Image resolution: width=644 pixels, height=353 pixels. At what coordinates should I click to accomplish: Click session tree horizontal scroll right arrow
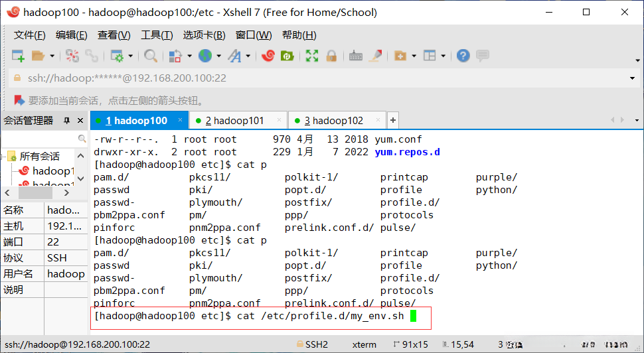coord(67,192)
